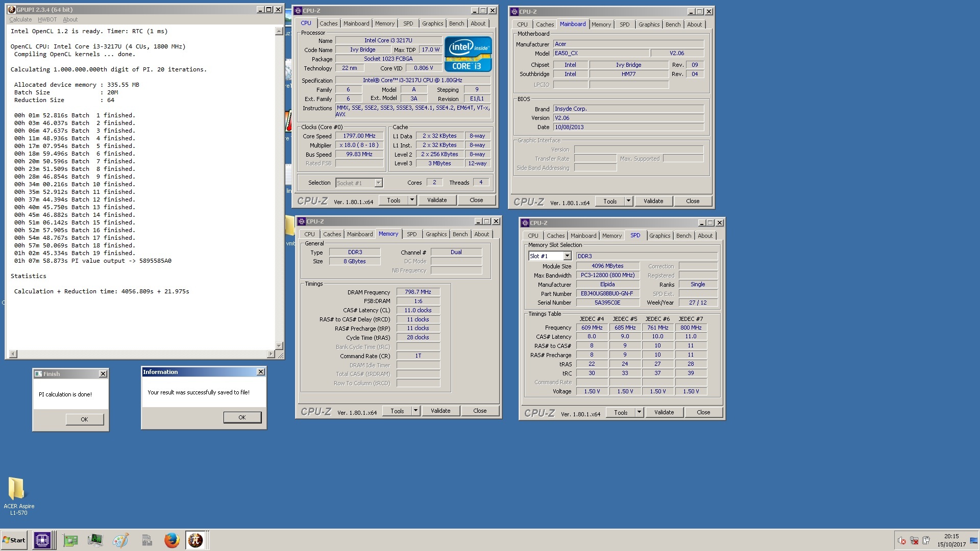Click the muted volume tray icon
The width and height of the screenshot is (980, 551).
pos(902,541)
